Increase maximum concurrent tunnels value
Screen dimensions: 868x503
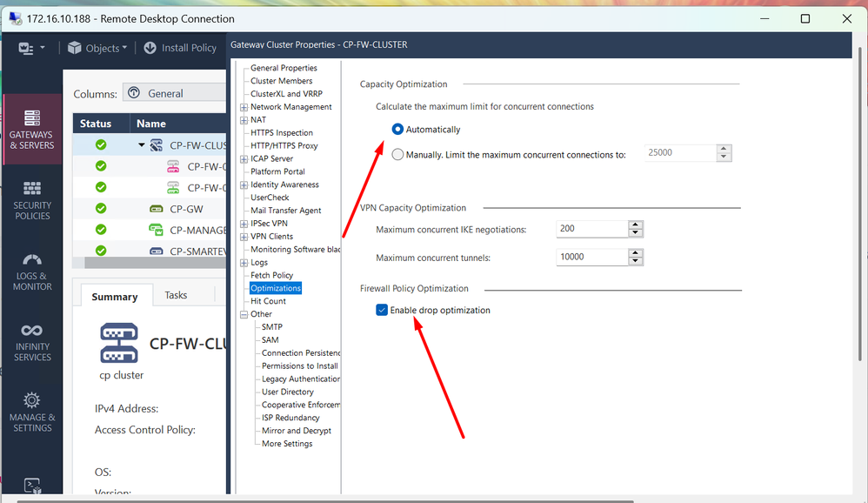[636, 253]
